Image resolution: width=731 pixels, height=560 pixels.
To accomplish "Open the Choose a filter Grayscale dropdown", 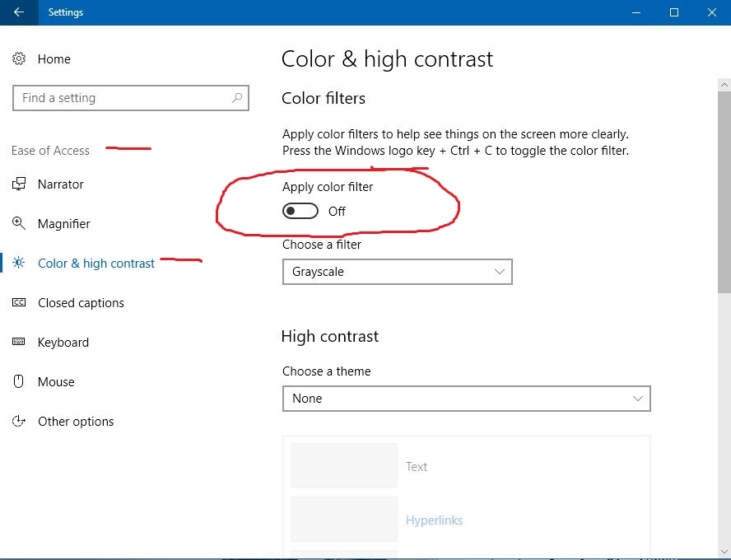I will click(398, 272).
